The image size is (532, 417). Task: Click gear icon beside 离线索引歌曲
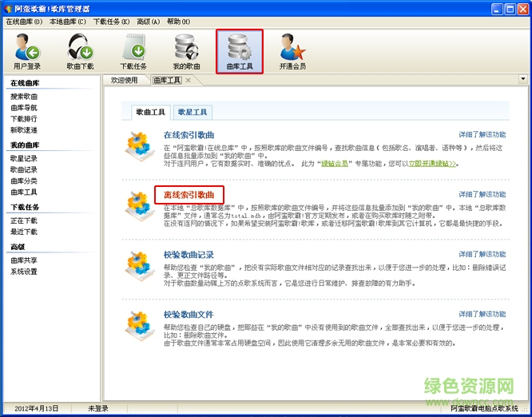coord(140,206)
